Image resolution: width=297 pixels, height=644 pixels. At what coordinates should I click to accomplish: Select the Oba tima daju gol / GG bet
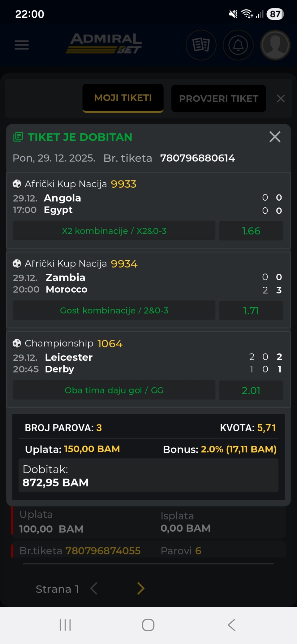click(x=114, y=390)
